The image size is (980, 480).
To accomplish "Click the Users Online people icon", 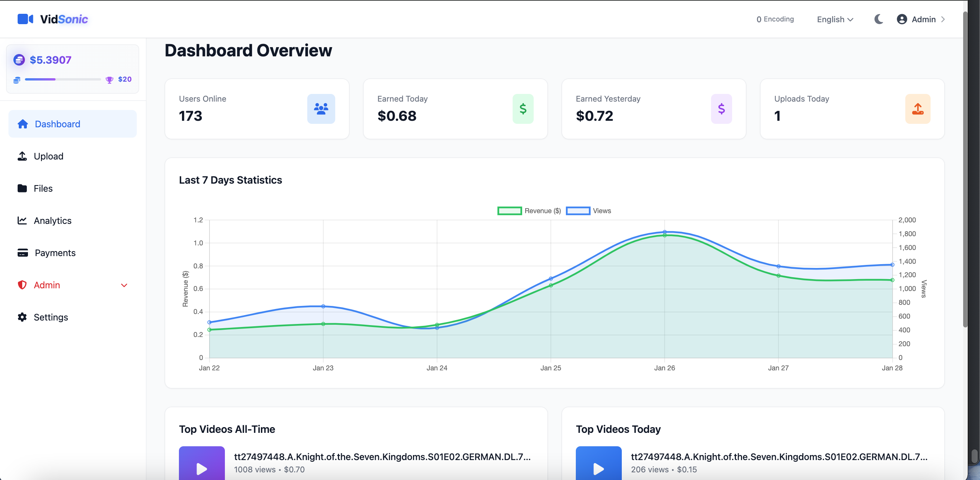I will tap(321, 109).
